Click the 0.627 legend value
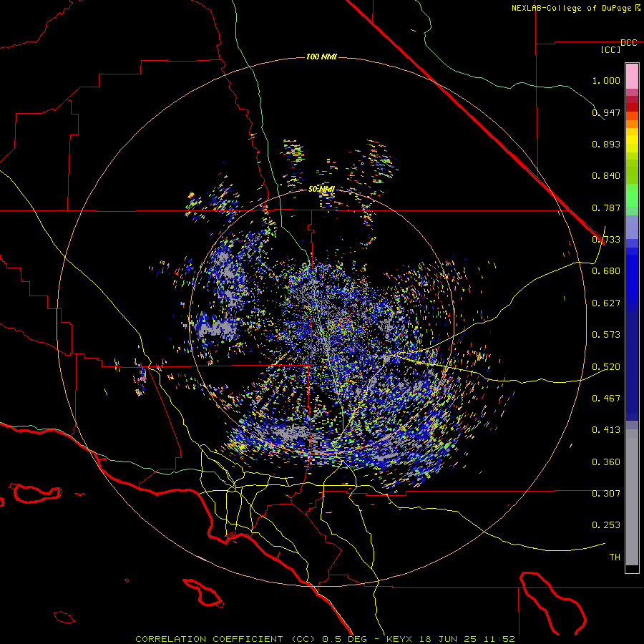Screen dimensions: 644x644 click(x=606, y=303)
